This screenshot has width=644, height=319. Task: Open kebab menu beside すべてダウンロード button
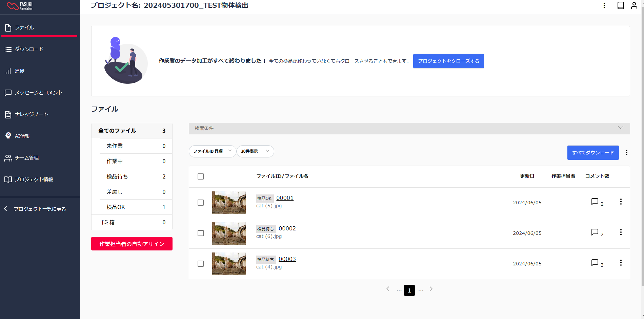627,152
